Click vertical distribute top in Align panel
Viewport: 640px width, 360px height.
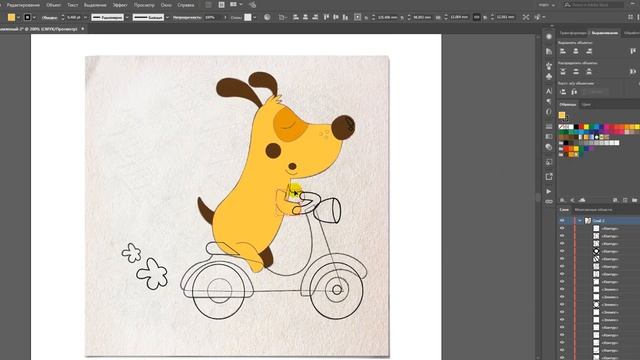[563, 71]
